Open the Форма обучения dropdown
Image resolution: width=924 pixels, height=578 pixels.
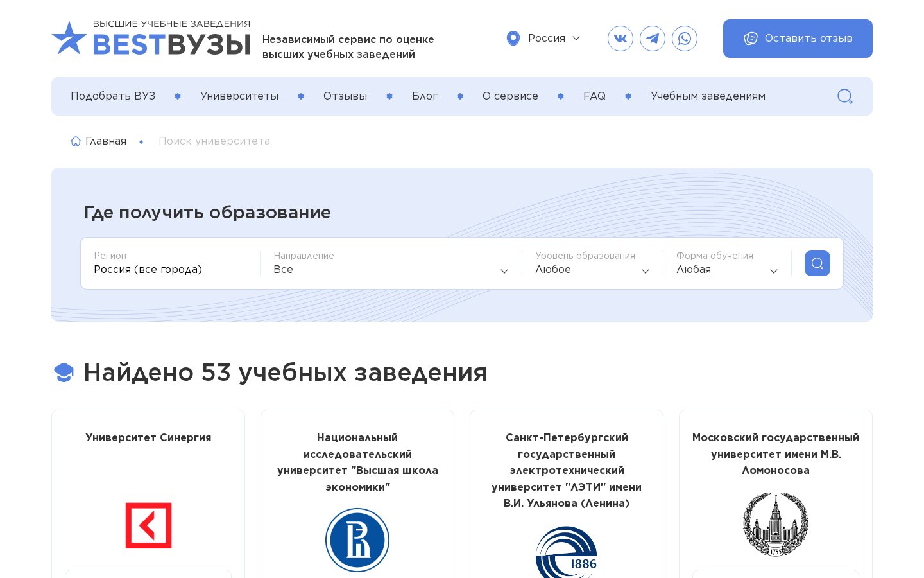727,263
